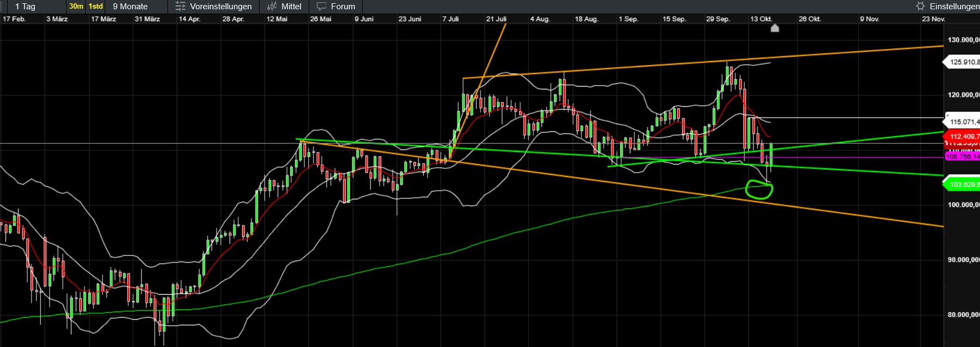Image resolution: width=980 pixels, height=347 pixels.
Task: Select the magenta 108.756 price label
Action: [963, 157]
